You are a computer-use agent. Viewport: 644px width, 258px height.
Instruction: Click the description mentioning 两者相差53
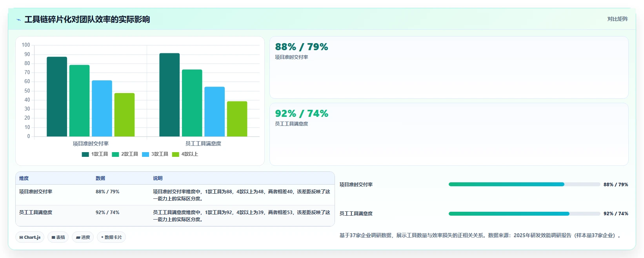(242, 216)
